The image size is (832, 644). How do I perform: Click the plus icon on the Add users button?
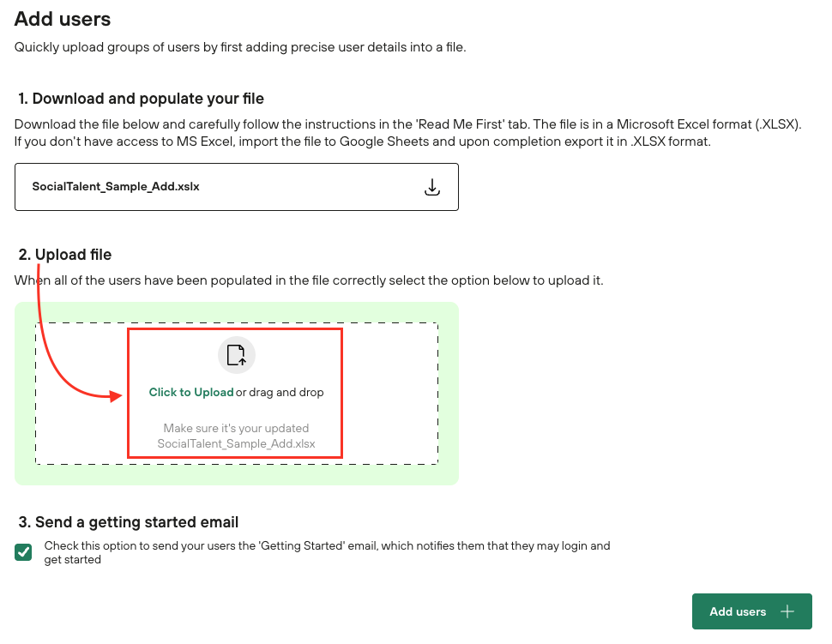[787, 611]
